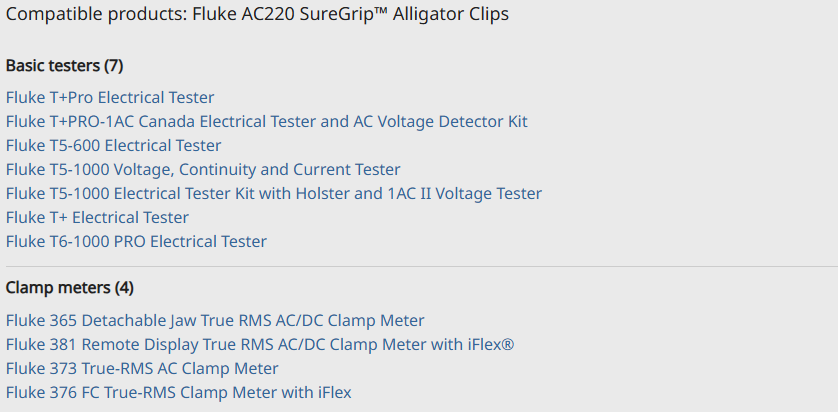This screenshot has width=838, height=412.
Task: Go to Fluke T5-600 Electrical Tester
Action: point(113,146)
